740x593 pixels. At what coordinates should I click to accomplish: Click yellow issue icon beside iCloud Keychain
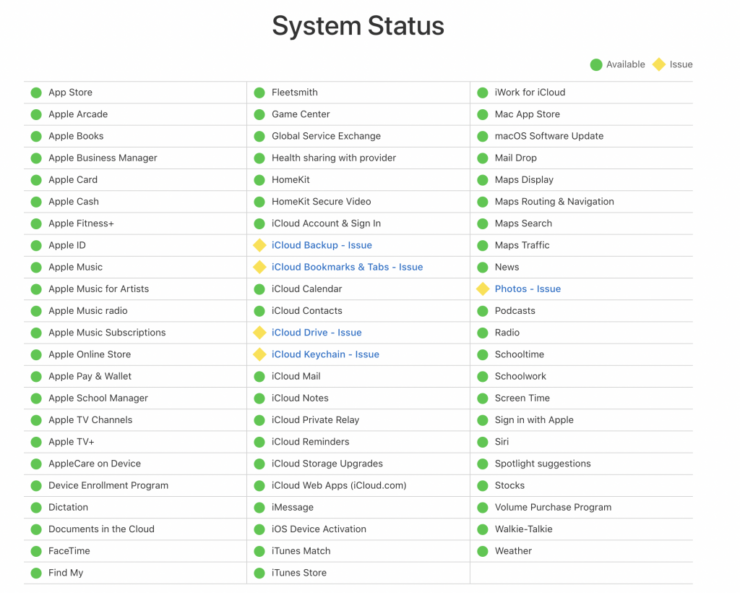click(x=259, y=355)
